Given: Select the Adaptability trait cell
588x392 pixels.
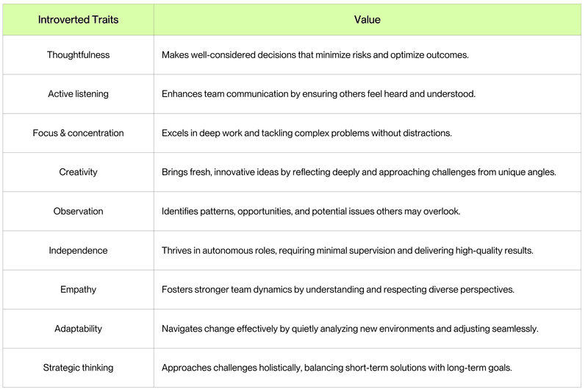Looking at the screenshot, I should coord(78,328).
